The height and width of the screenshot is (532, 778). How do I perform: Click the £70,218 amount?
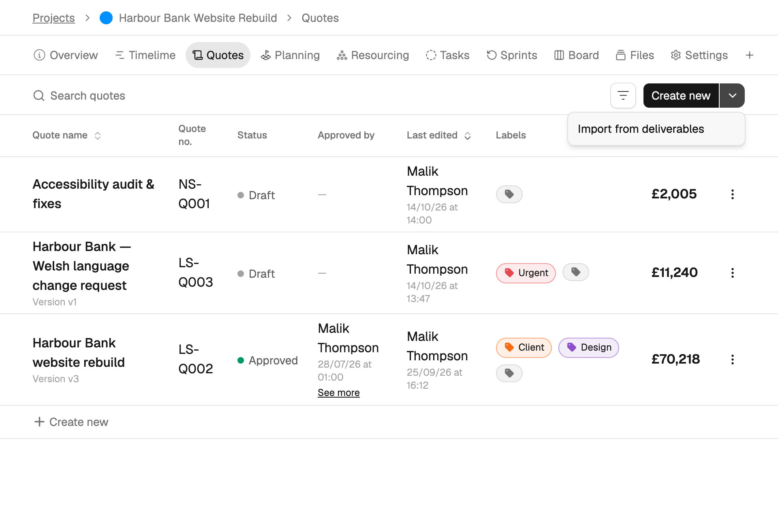(675, 359)
